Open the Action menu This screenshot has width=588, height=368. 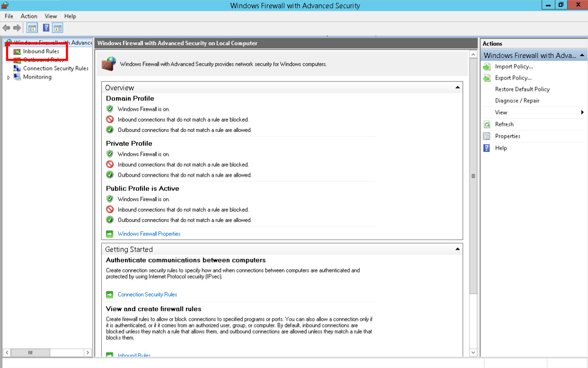29,16
